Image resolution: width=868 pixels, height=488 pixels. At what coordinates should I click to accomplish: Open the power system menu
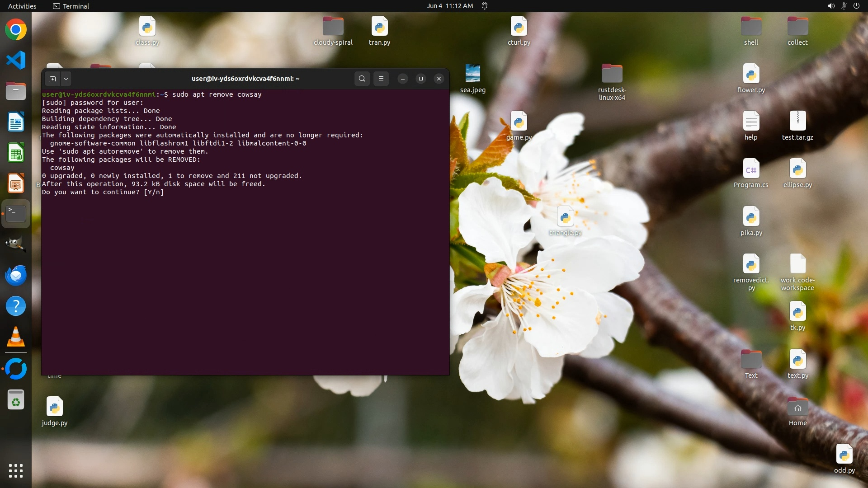pyautogui.click(x=856, y=6)
